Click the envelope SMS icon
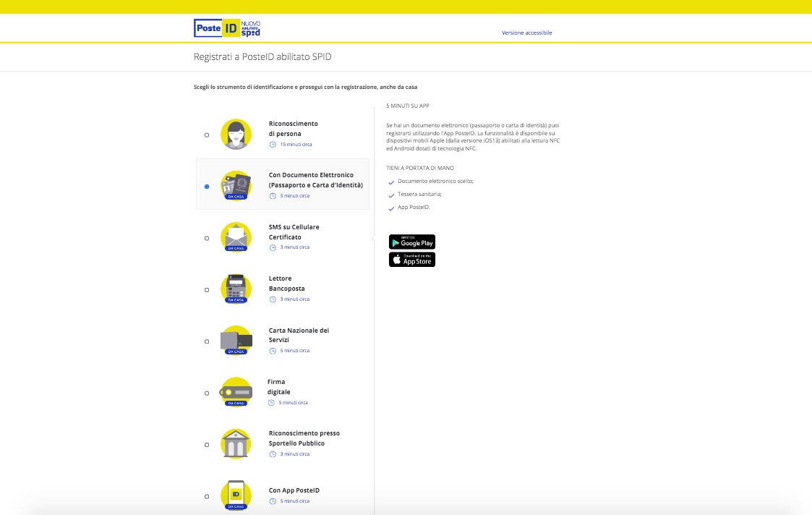This screenshot has width=812, height=515. [x=236, y=237]
